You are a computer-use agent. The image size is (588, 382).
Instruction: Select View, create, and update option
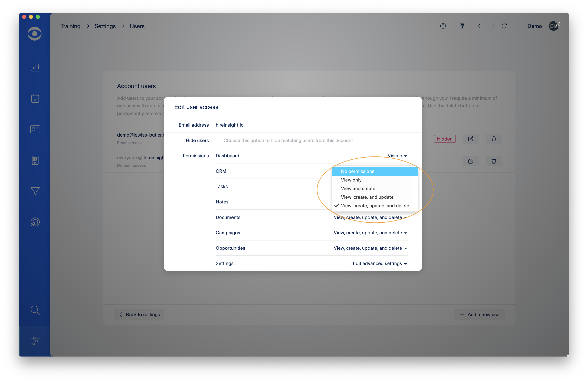[367, 197]
